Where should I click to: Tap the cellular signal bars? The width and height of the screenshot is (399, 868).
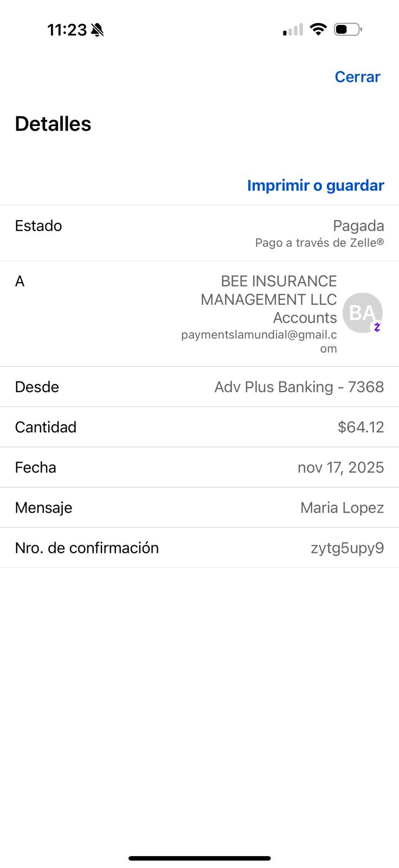point(293,30)
